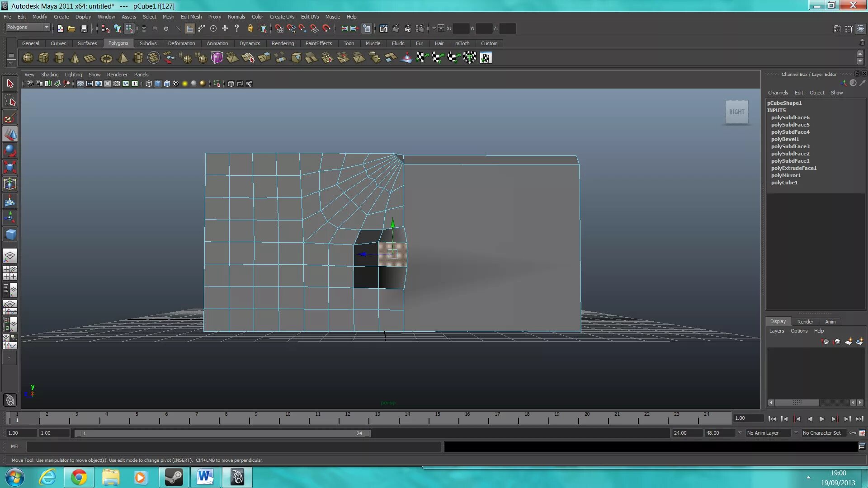
Task: Create a polygon sphere from shelf
Action: (28, 58)
